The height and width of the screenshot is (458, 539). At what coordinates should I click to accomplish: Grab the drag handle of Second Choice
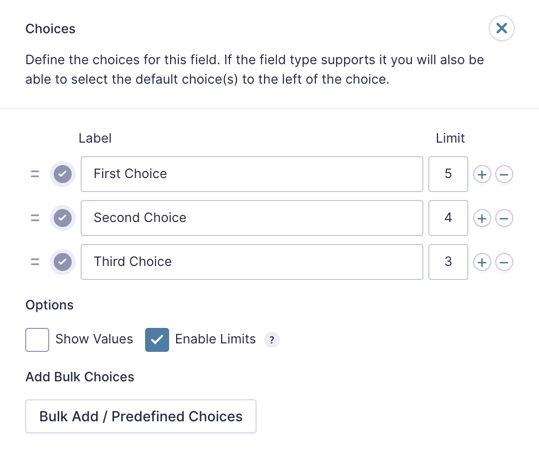tap(35, 218)
